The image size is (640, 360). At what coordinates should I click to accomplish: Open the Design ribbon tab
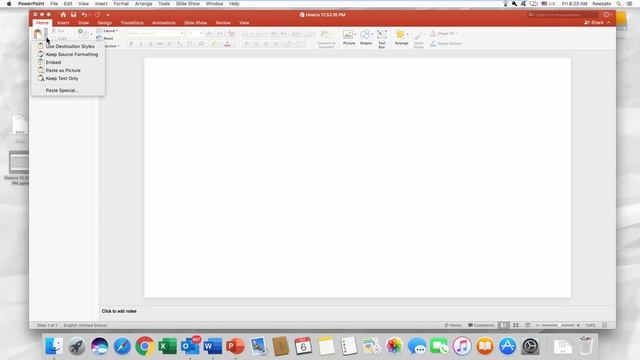pos(104,23)
